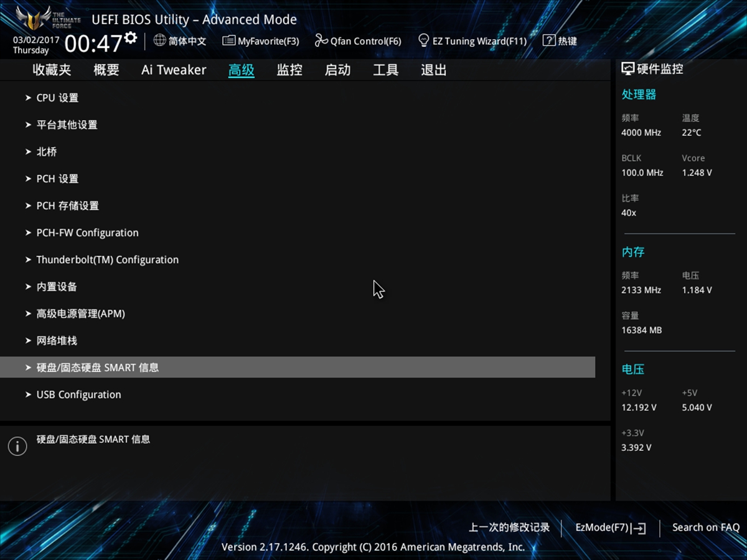Screen dimensions: 747x560
Task: Expand the USB Configuration arrow
Action: click(29, 394)
